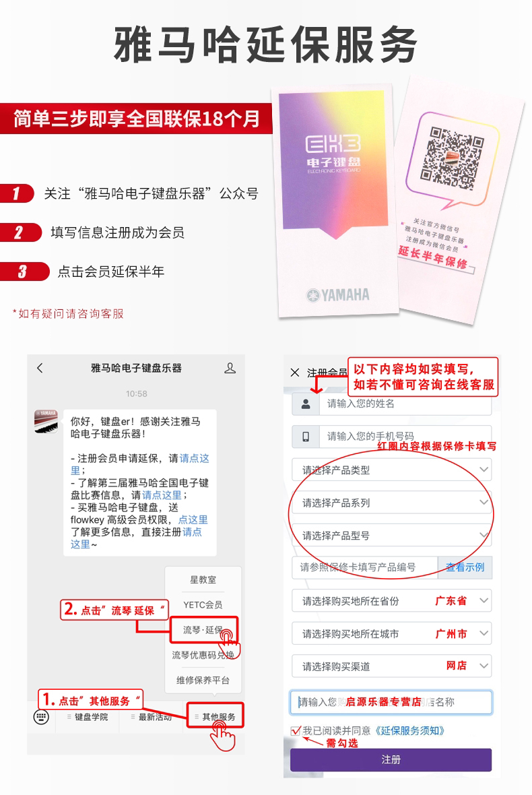532x795 pixels.
Task: Check the 我已阅读并同意 checkbox
Action: tap(296, 730)
